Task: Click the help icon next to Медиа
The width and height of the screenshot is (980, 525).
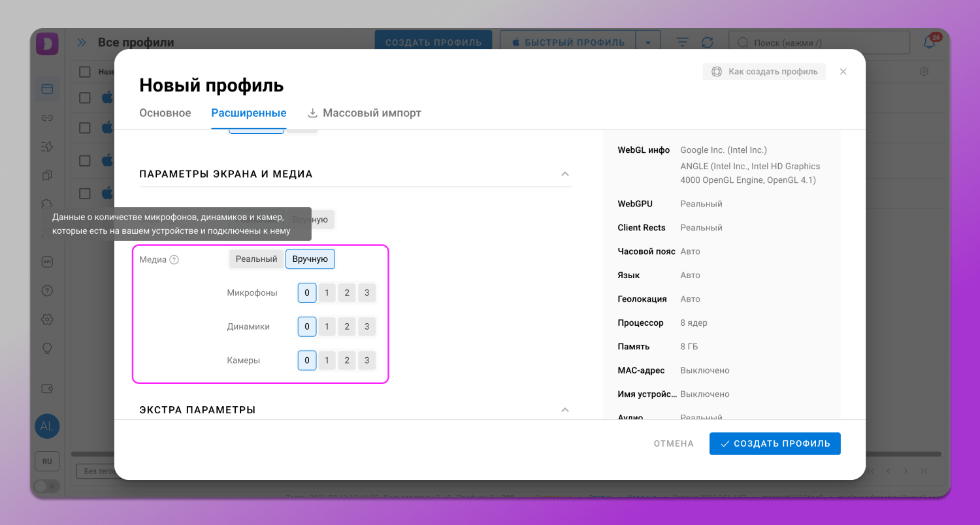Action: point(174,260)
